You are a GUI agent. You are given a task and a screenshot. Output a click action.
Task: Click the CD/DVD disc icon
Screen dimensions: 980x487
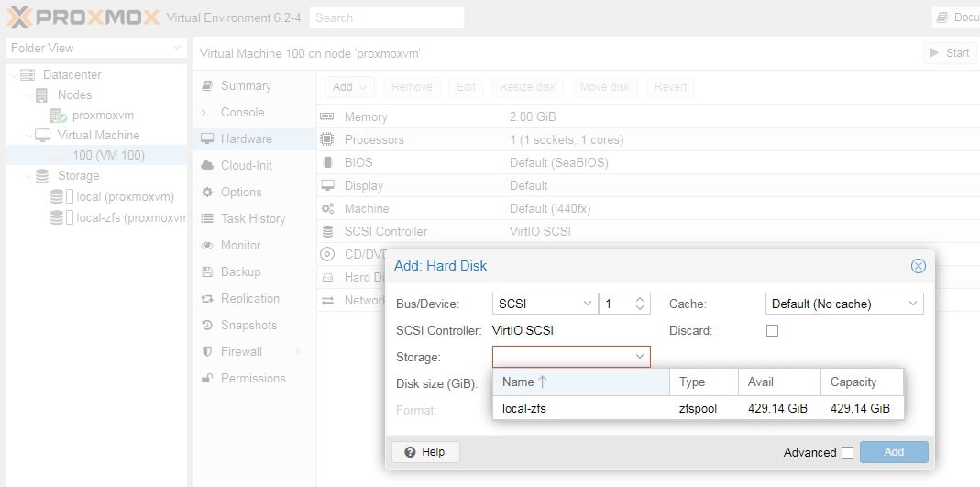[327, 254]
